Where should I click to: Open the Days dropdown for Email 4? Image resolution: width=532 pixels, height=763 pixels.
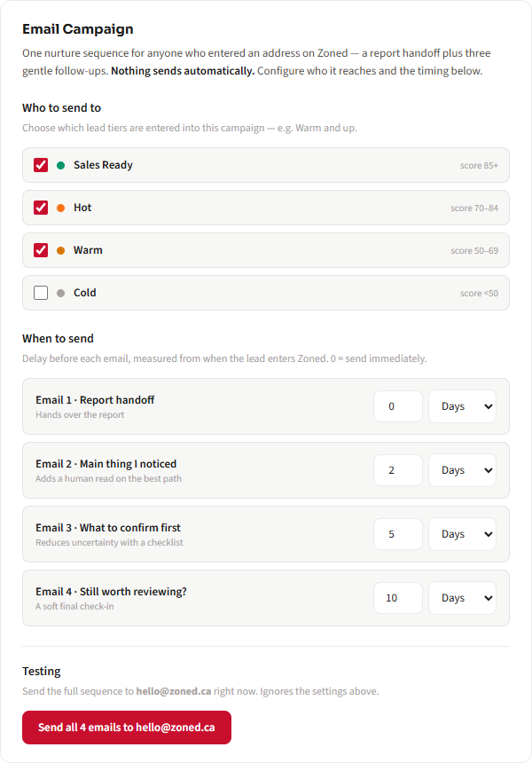click(462, 598)
